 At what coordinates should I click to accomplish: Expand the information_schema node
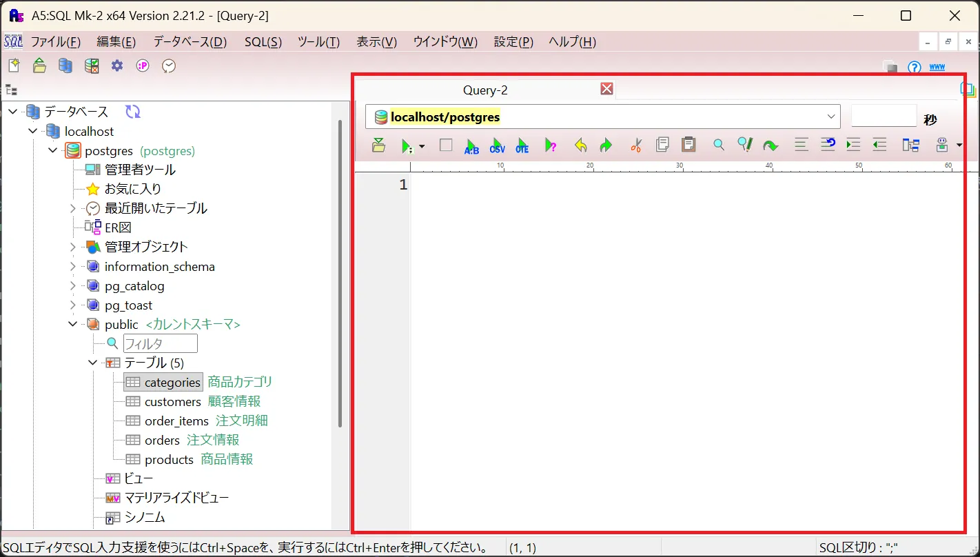[x=73, y=266]
